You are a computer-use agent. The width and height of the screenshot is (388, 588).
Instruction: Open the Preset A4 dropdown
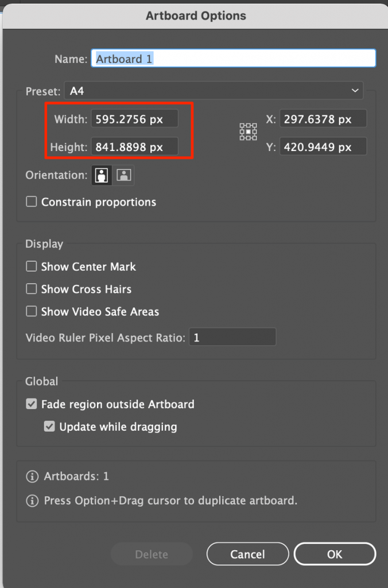click(214, 91)
